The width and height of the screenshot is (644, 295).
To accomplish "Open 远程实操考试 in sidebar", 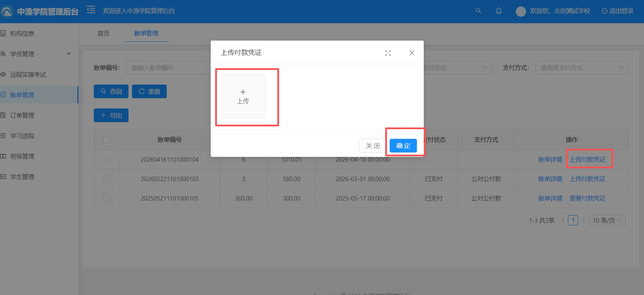I will pos(39,74).
